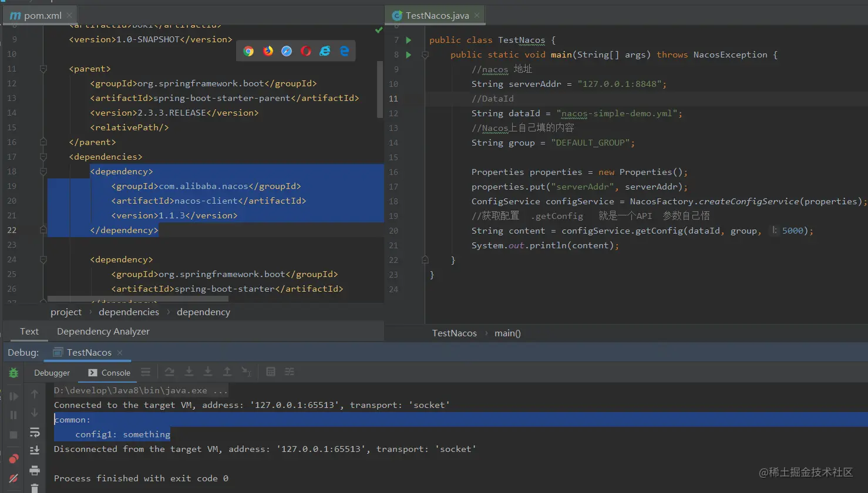
Task: Click View Breakpoints red circles icon
Action: coord(14,458)
